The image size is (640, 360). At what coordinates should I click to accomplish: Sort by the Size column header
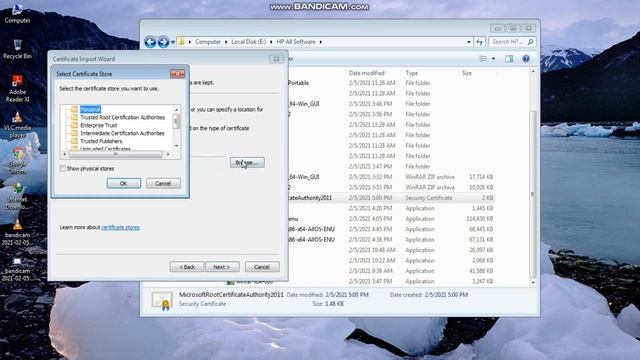[x=467, y=73]
